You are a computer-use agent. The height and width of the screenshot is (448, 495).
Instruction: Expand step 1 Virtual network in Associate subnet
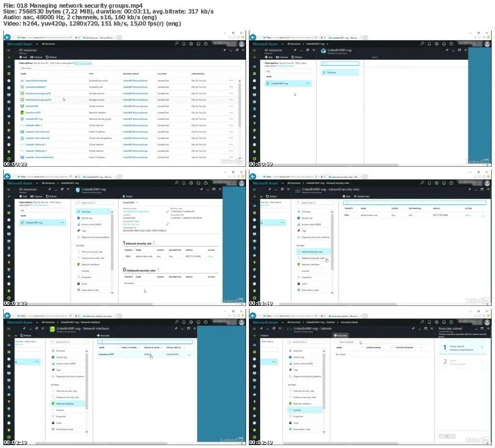pos(463,347)
